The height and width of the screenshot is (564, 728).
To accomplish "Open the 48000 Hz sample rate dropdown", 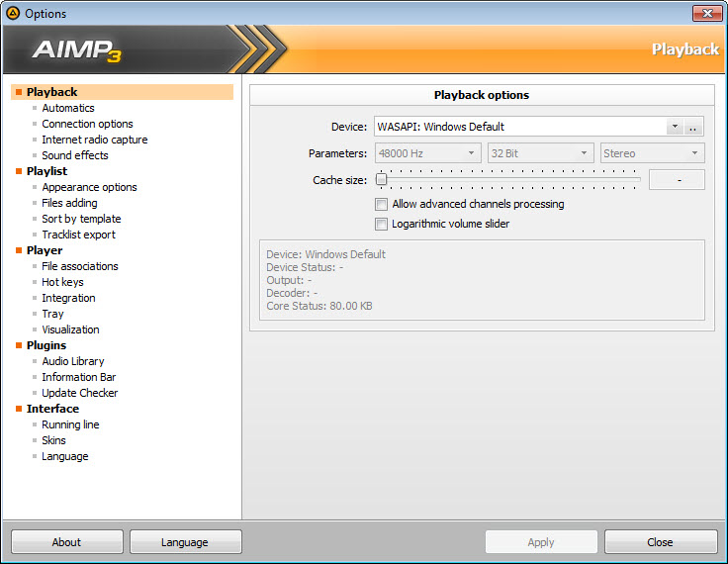I will [x=427, y=152].
